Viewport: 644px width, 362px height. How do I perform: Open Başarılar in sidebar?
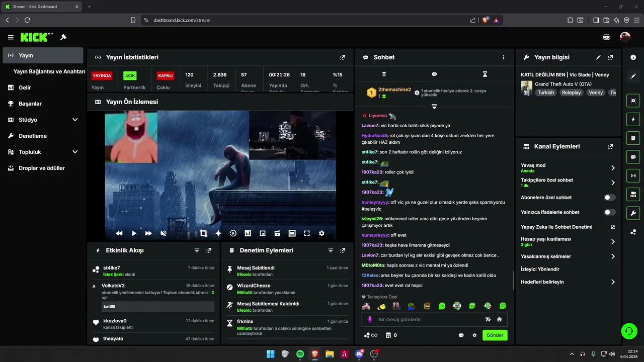[43, 104]
